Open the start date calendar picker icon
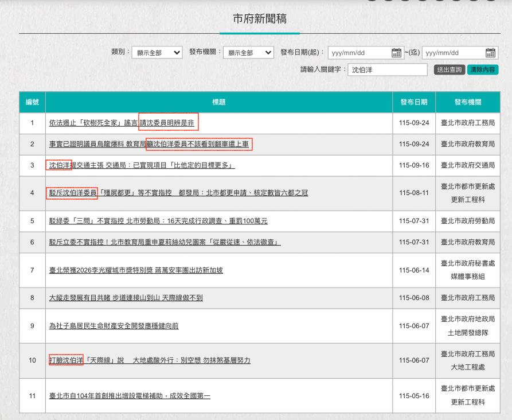The image size is (512, 420). [x=396, y=53]
